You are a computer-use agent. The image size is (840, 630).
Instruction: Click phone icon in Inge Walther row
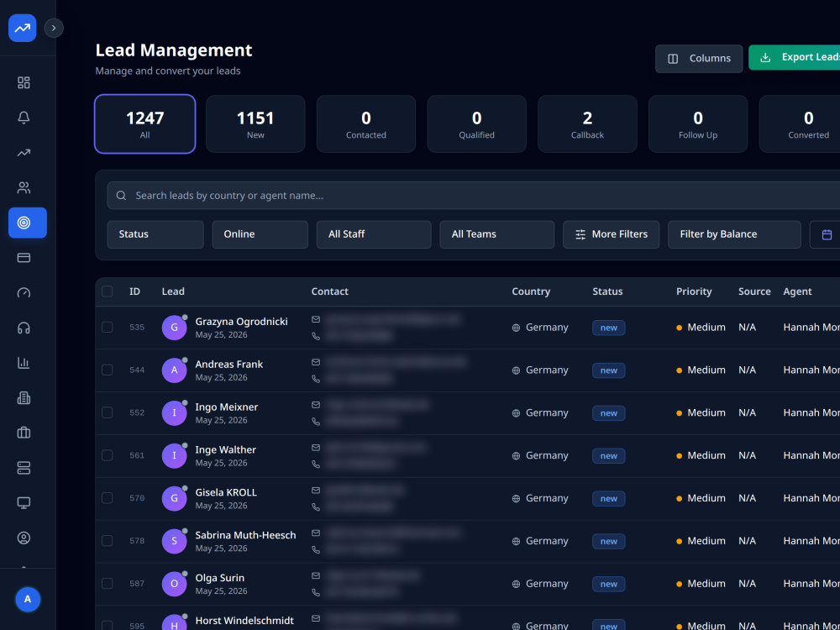pos(316,465)
